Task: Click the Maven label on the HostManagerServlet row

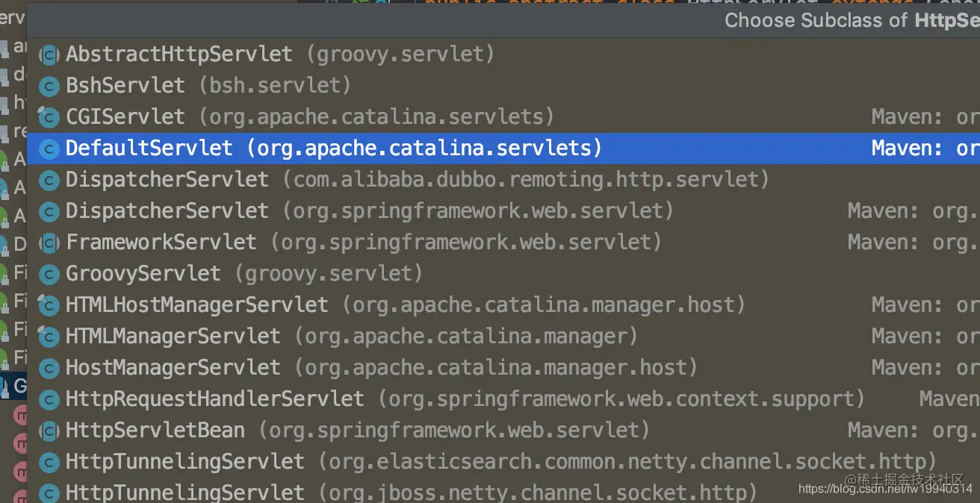Action: [x=925, y=368]
